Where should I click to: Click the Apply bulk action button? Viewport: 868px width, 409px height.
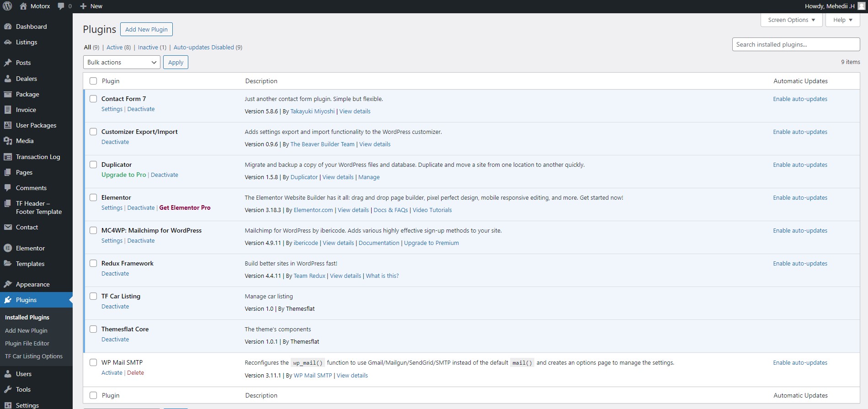(176, 62)
